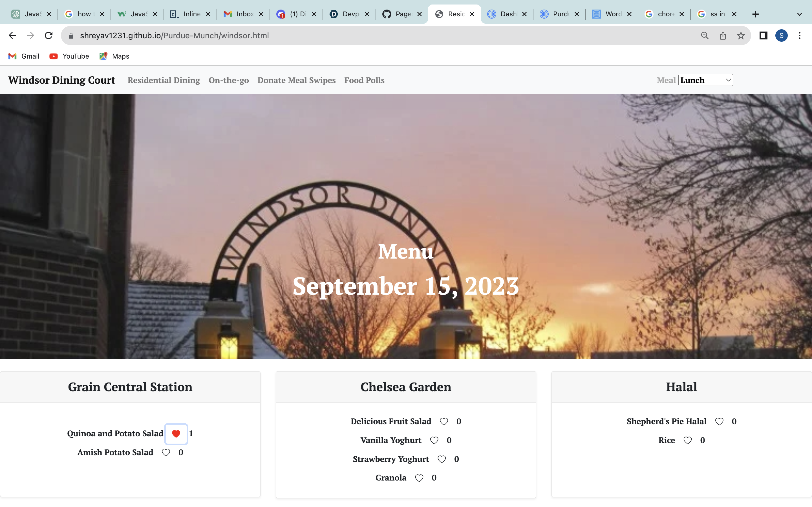Bookmark this page with the star icon
This screenshot has width=812, height=507.
point(741,35)
